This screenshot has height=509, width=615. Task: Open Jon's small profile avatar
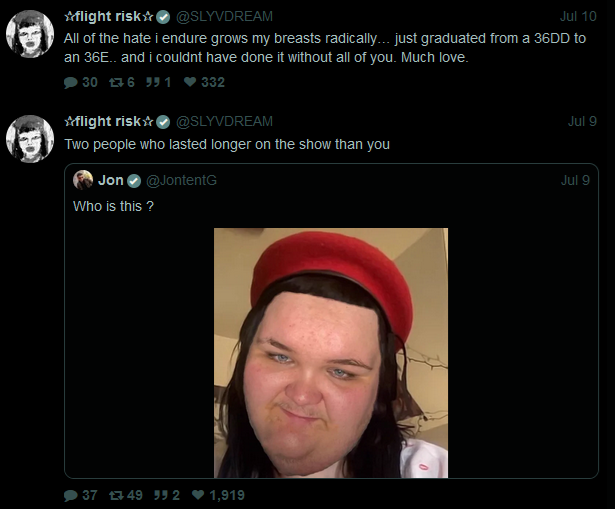click(x=83, y=180)
